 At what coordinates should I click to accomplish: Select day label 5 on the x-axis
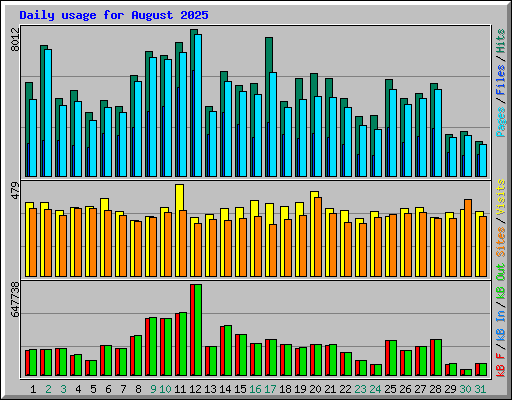coord(93,389)
